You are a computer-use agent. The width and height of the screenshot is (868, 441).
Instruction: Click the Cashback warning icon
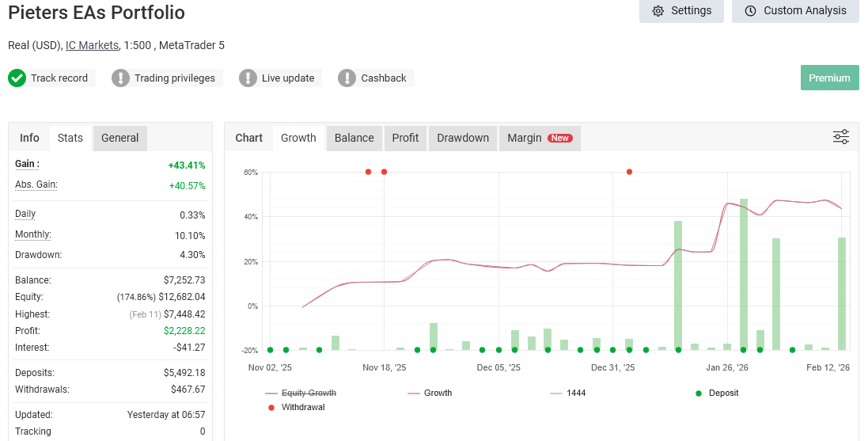[347, 78]
